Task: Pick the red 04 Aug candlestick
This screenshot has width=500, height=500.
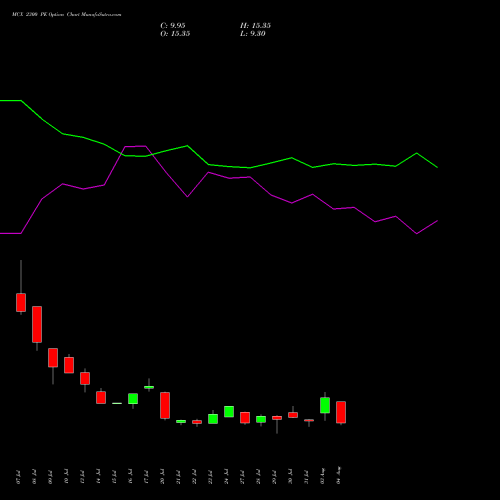Action: point(341,412)
